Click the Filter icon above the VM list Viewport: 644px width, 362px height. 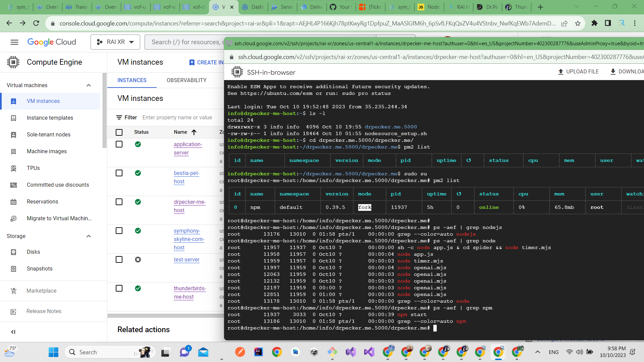point(120,117)
